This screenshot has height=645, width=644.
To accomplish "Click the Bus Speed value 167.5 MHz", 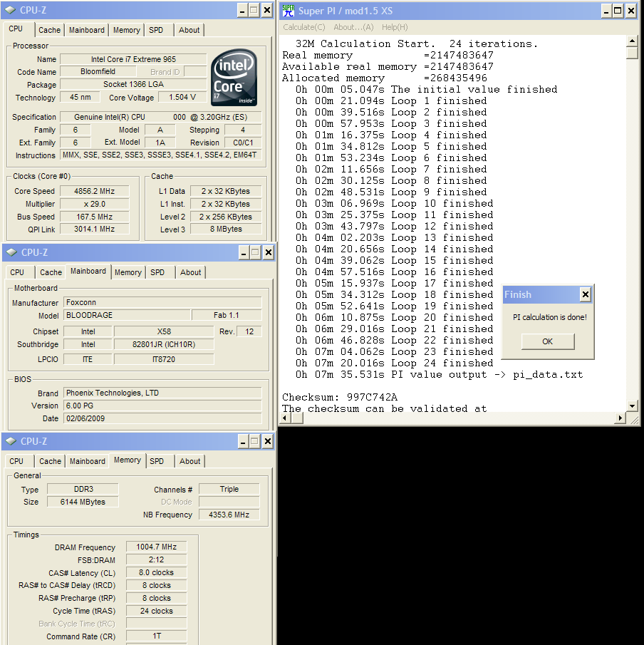I will [94, 217].
